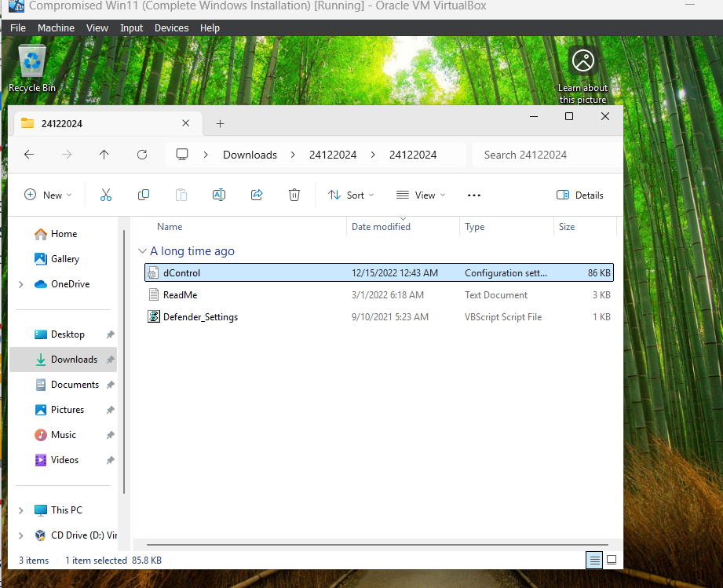Click the pin next to Videos
The height and width of the screenshot is (588, 723).
coord(110,460)
